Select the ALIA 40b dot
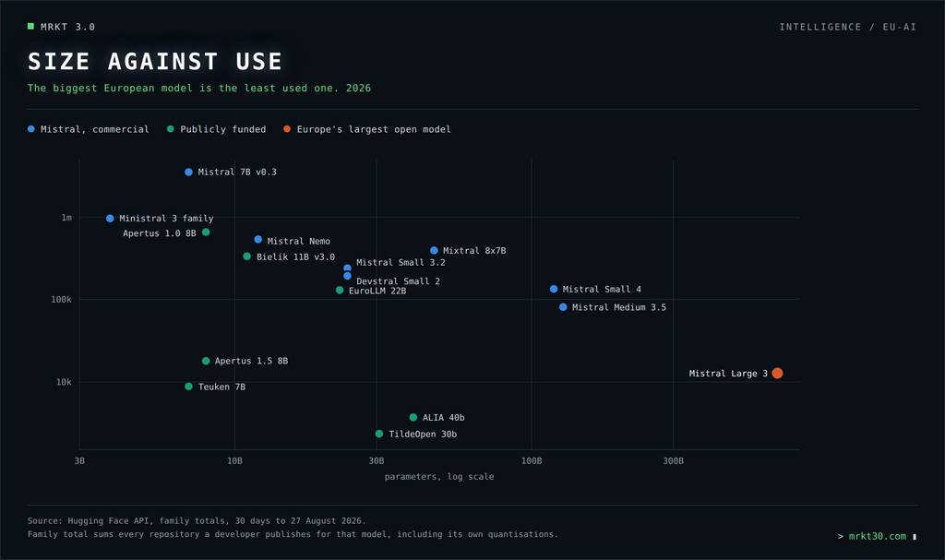 (413, 417)
